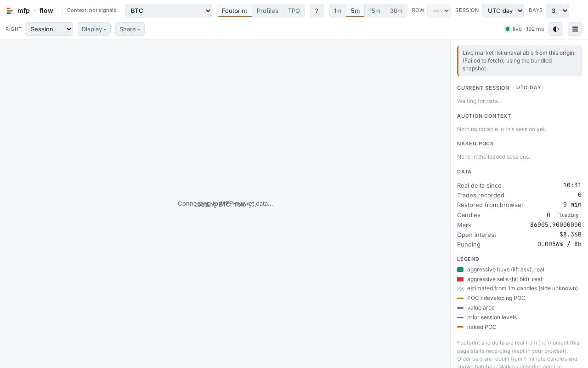Open the ROW size dropdown

click(x=439, y=11)
